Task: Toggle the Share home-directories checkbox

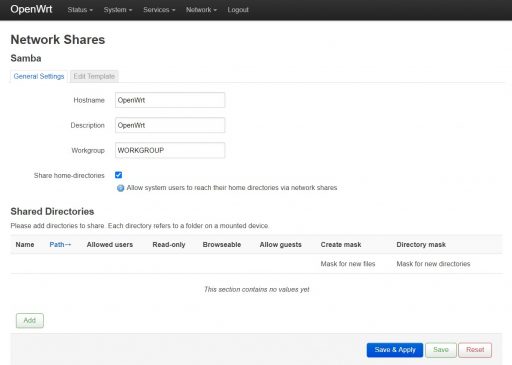Action: tap(118, 175)
